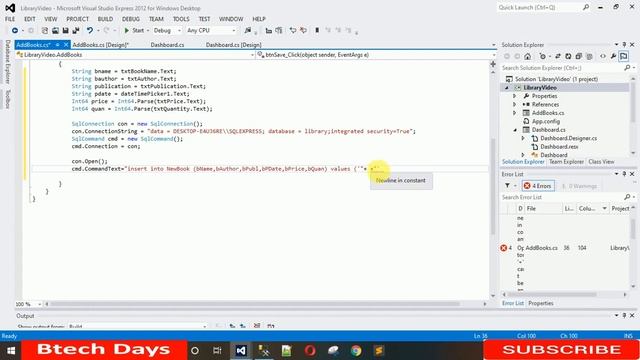Switch to AddBooks.cs [Design]* tab
This screenshot has width=640, height=360.
tap(101, 45)
